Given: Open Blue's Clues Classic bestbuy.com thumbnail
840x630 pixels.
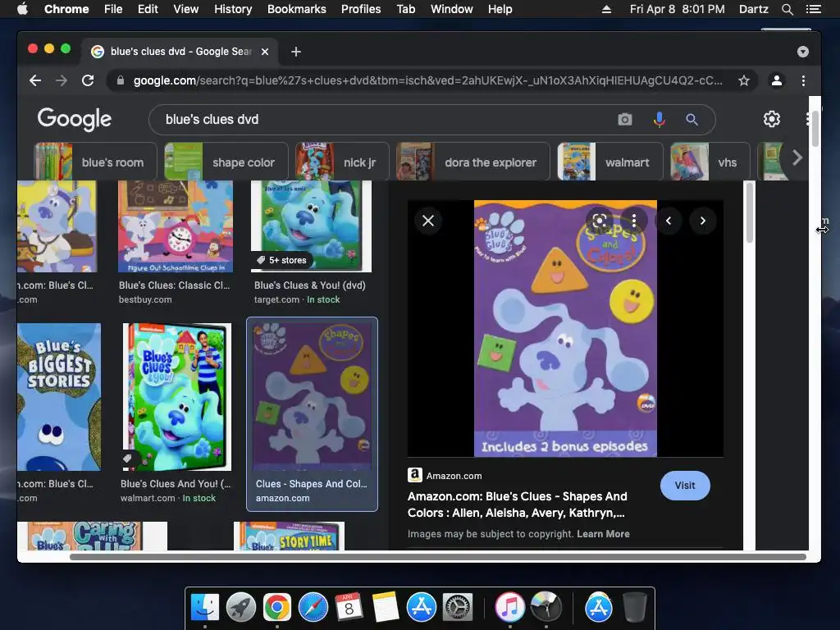Looking at the screenshot, I should [176, 226].
